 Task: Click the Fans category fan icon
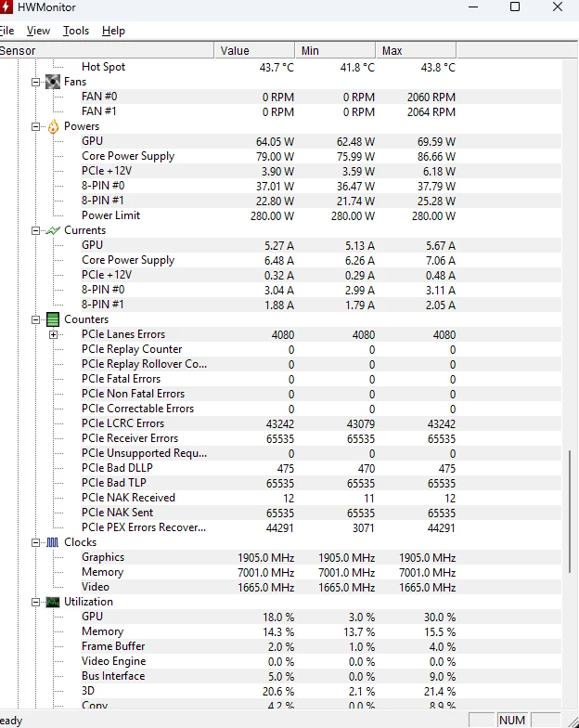(x=53, y=82)
